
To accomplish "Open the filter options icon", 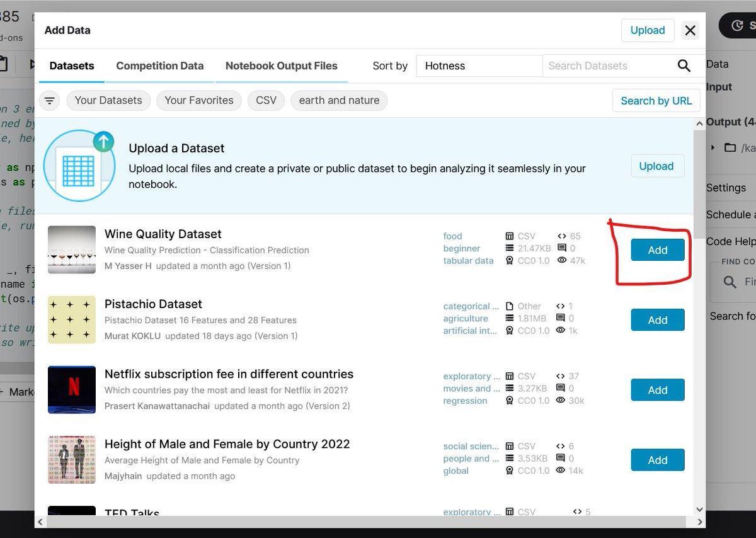I will (50, 101).
